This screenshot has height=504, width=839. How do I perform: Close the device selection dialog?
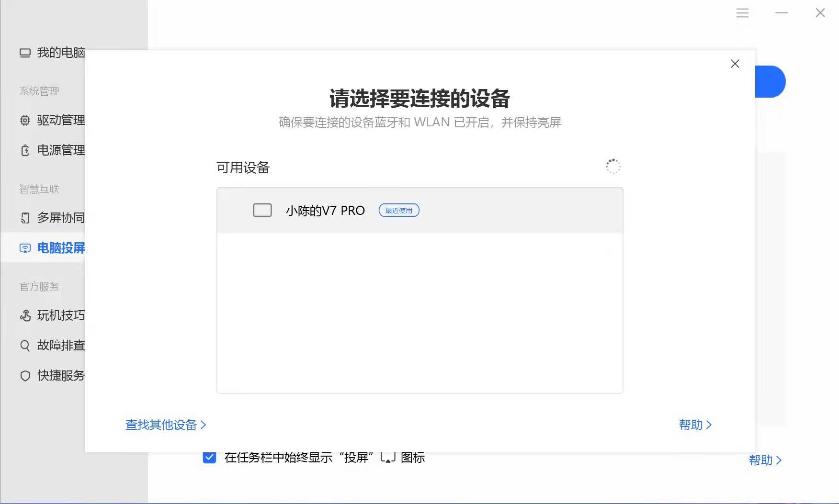[x=735, y=64]
